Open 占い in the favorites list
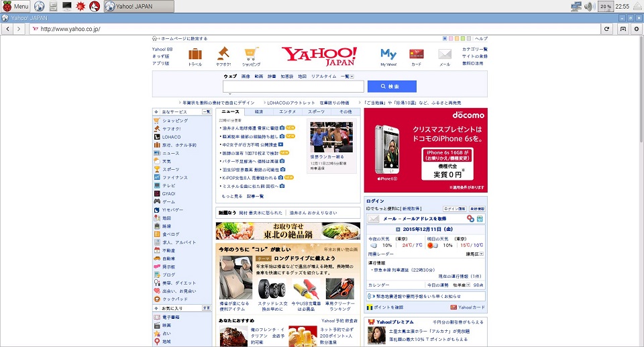Image resolution: width=644 pixels, height=347 pixels. (166, 334)
